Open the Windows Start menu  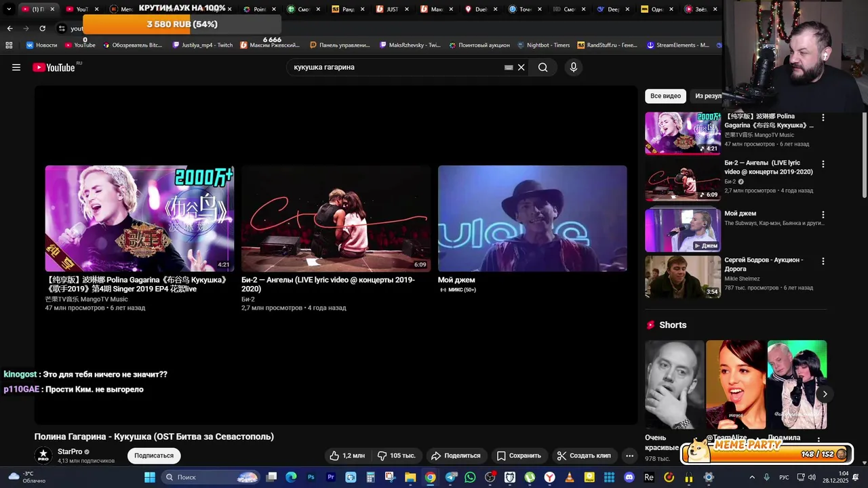(x=150, y=477)
